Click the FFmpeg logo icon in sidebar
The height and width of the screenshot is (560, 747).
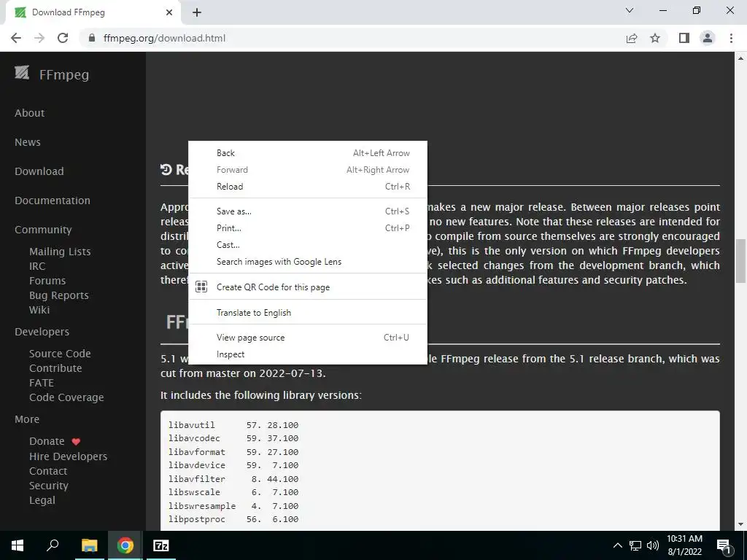pos(22,72)
